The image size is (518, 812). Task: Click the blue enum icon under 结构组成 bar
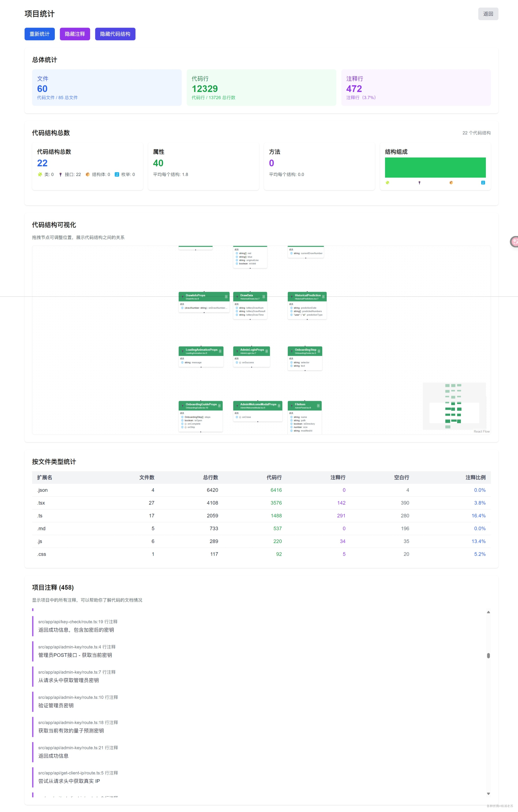(483, 183)
